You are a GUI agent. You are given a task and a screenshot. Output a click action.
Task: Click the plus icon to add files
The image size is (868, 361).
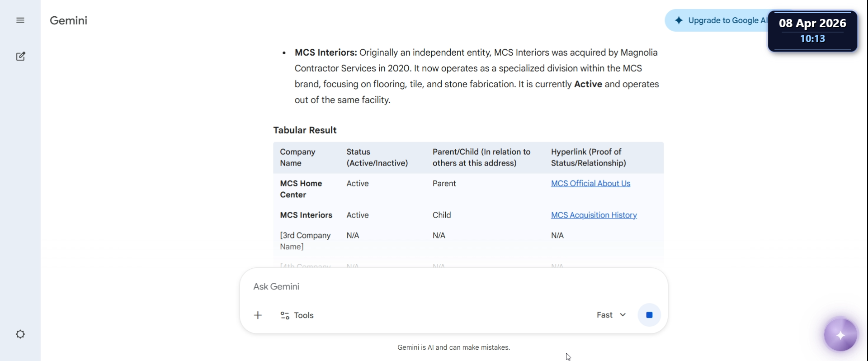(258, 315)
